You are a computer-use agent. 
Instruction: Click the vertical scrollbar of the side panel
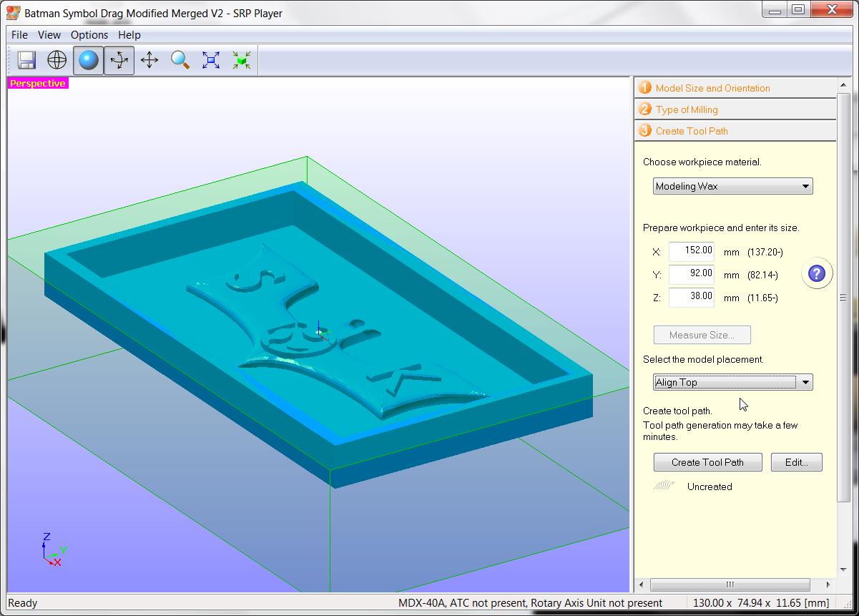pyautogui.click(x=843, y=297)
